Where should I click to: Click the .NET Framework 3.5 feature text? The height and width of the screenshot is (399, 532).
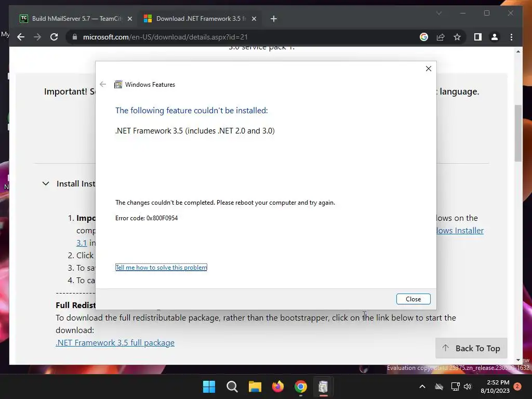pos(195,131)
